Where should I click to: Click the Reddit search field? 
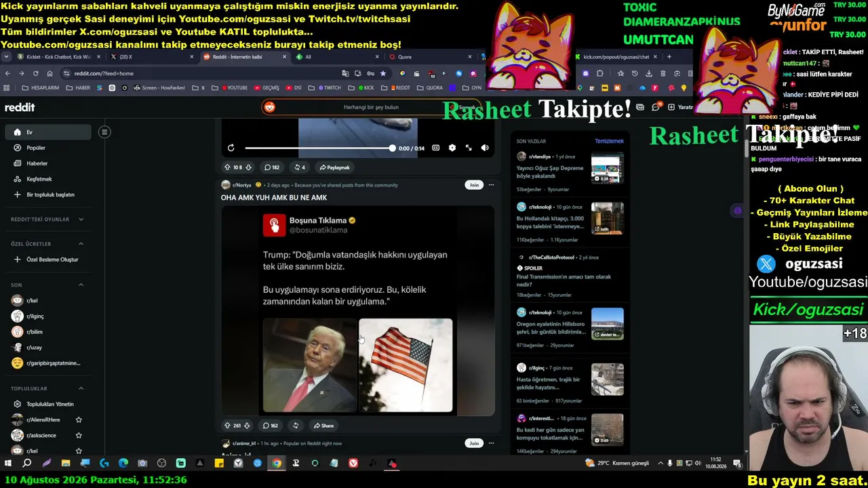(370, 107)
